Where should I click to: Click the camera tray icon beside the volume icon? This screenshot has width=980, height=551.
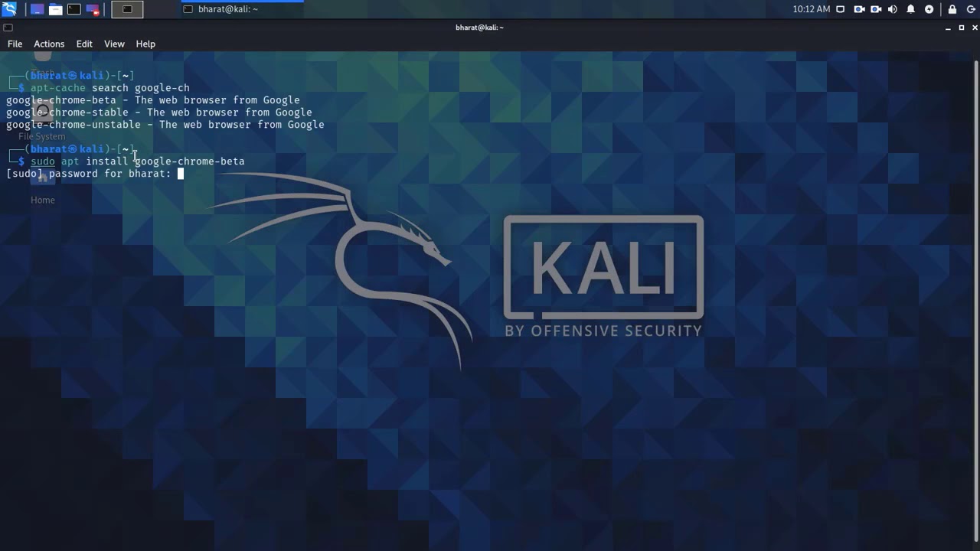(876, 9)
